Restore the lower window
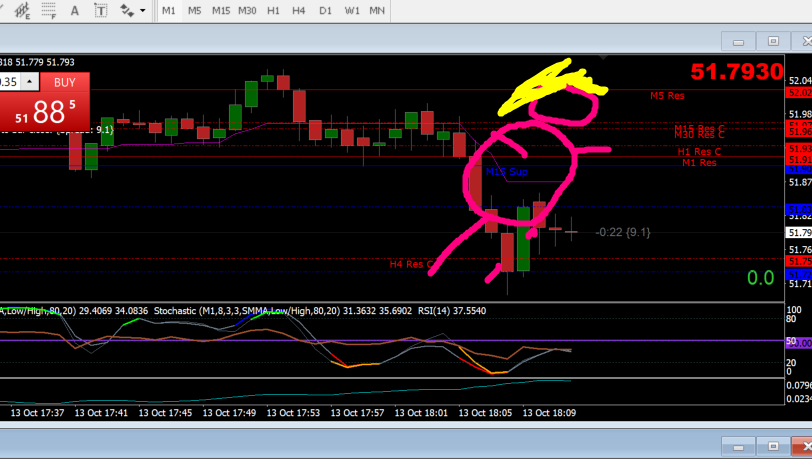Screen dimensions: 812x459 pos(773,447)
